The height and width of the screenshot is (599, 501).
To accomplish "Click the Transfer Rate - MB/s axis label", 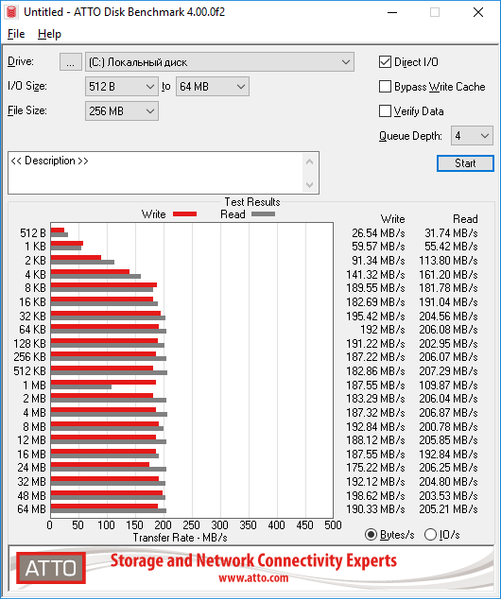I will (180, 537).
